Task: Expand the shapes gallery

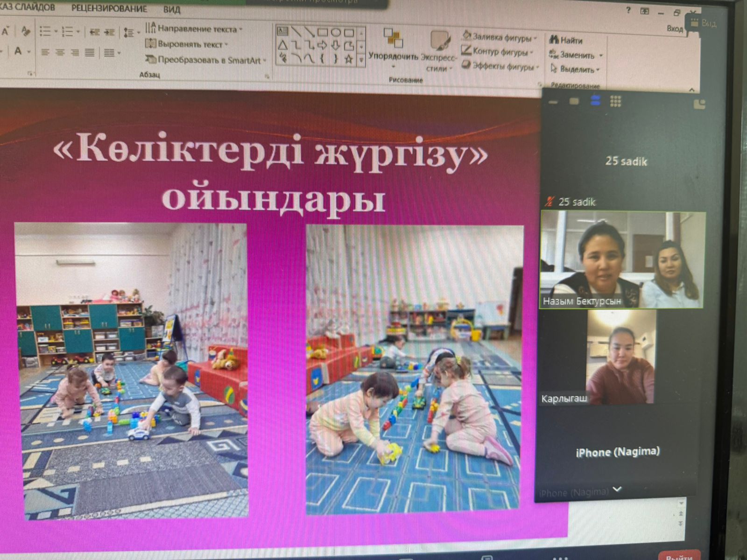Action: coord(361,60)
